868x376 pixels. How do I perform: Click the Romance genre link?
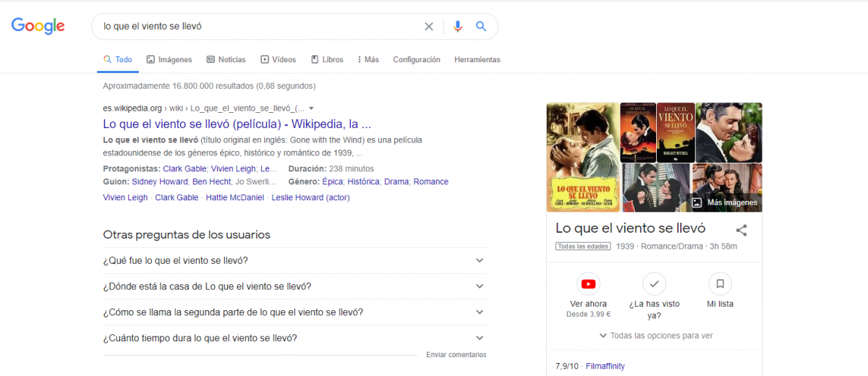coord(431,181)
